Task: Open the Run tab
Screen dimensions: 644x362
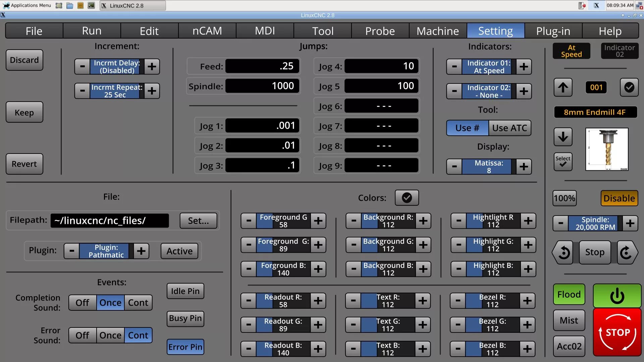Action: pyautogui.click(x=92, y=31)
